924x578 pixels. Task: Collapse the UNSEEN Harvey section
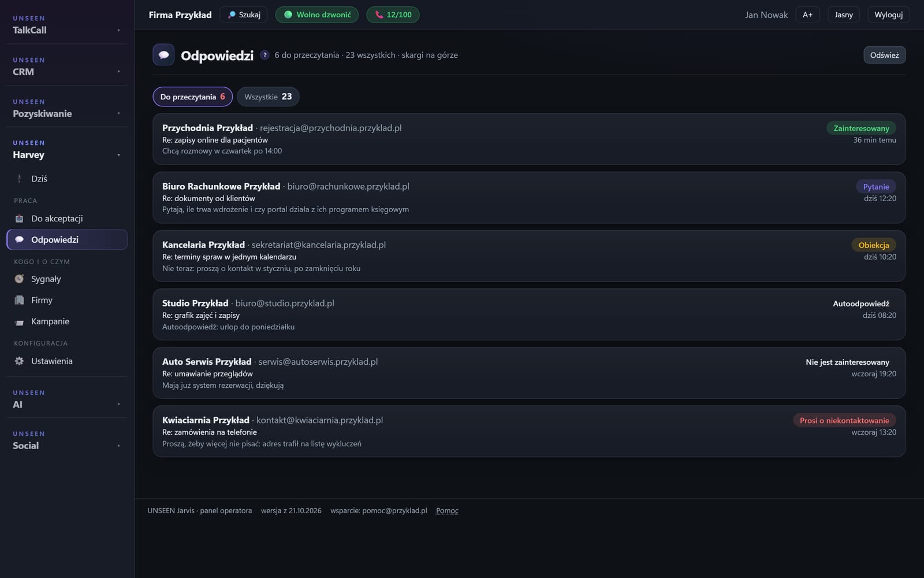tap(66, 149)
